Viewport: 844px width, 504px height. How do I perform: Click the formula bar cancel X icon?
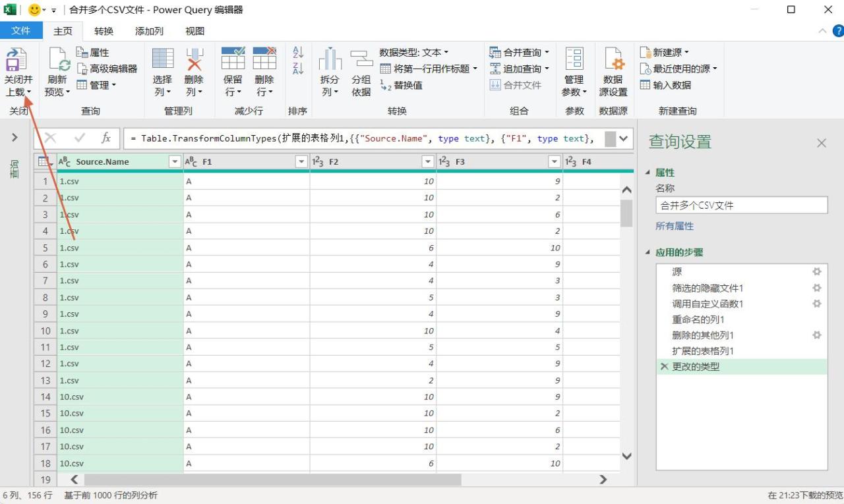coord(50,138)
